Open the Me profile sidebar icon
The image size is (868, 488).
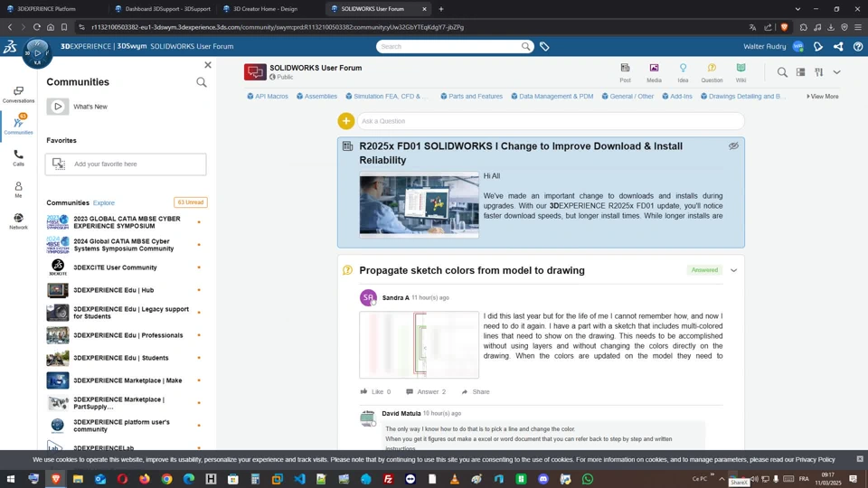(x=18, y=189)
